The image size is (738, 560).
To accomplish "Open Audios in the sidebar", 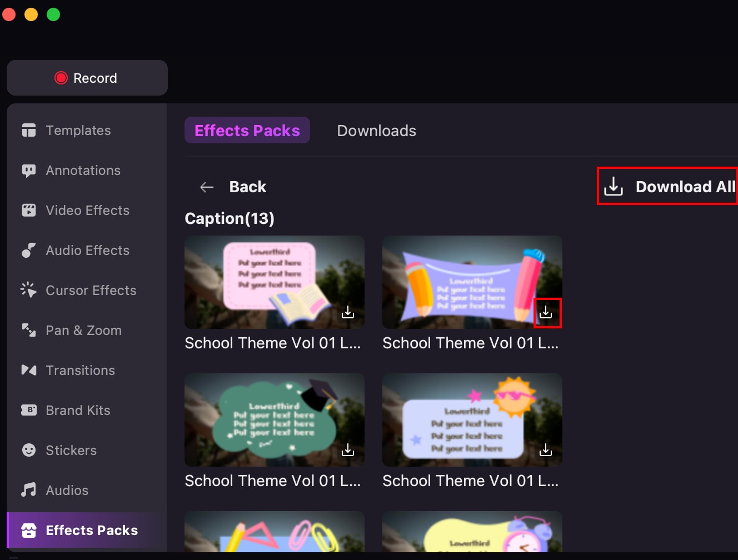I will (67, 491).
